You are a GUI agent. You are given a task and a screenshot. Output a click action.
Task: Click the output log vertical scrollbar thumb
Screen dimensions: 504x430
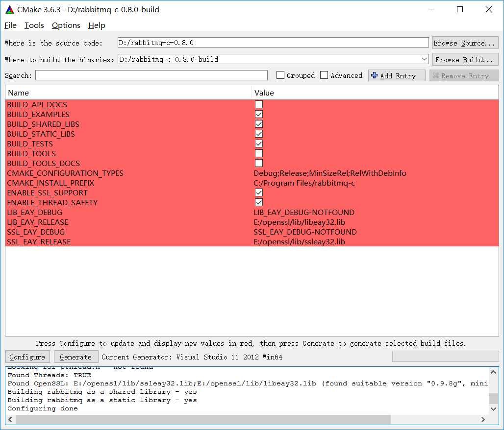[494, 399]
